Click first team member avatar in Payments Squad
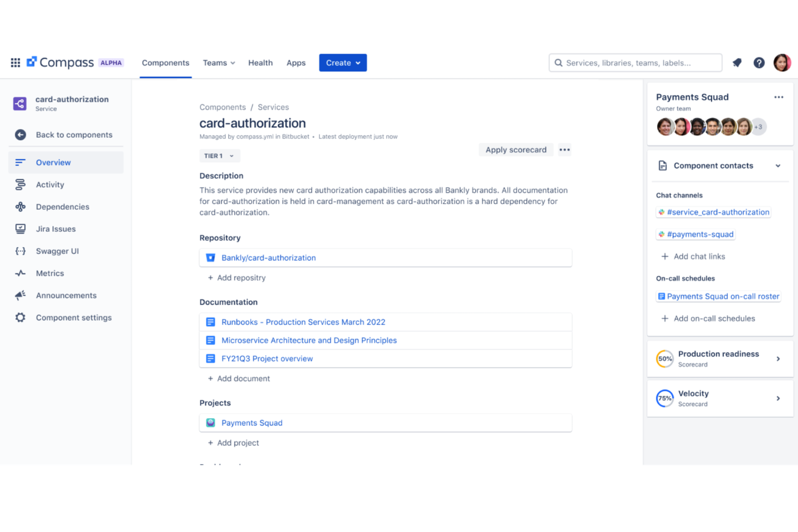798x532 pixels. pos(665,127)
